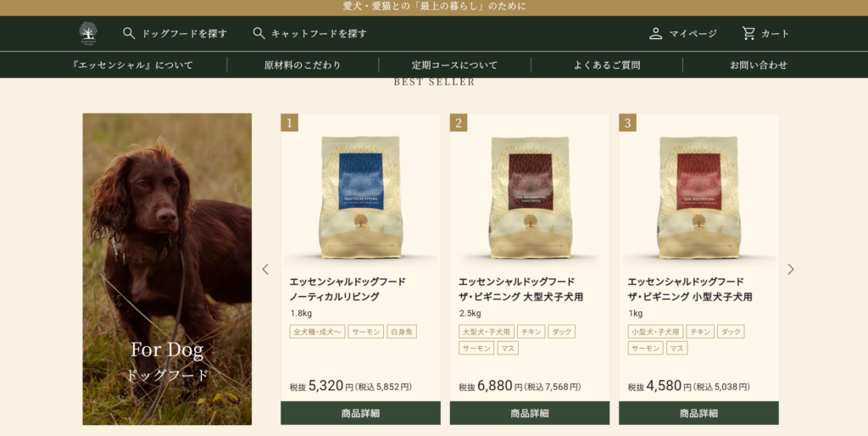
Task: Open 『エッセンシャル』について menu item
Action: pos(133,64)
